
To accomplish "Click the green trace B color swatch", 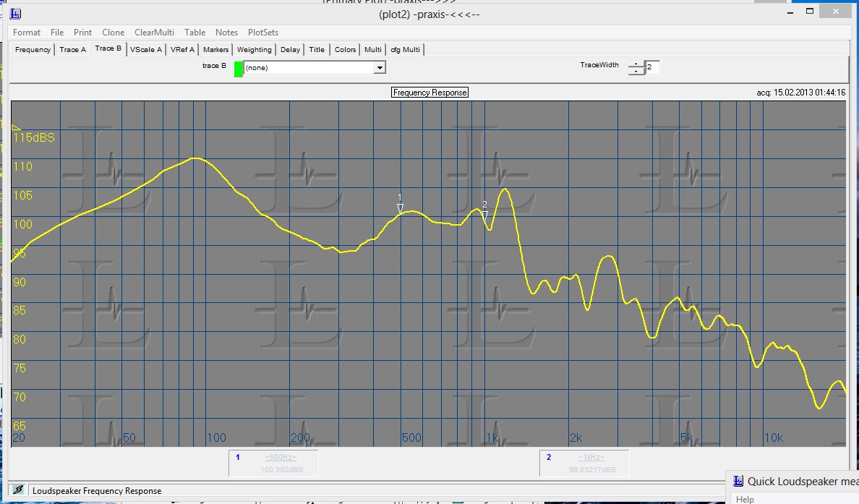I will pos(239,69).
